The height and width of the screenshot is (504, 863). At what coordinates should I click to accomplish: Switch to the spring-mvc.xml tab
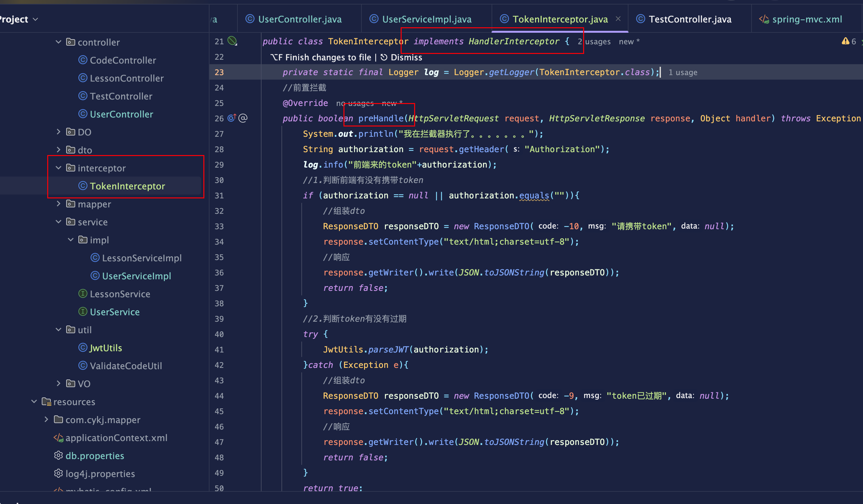click(x=806, y=19)
